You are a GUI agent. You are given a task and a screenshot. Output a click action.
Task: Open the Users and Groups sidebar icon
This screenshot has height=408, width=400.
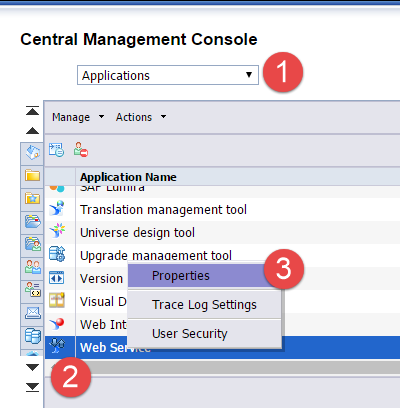coord(32,267)
